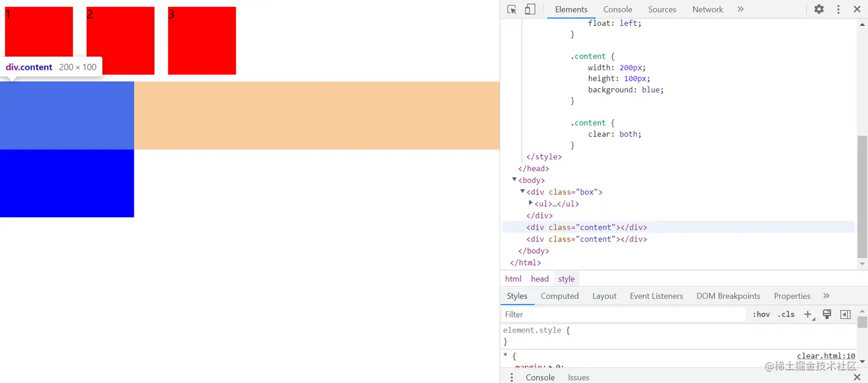Click the float: left declaration
868x383 pixels.
[x=615, y=23]
